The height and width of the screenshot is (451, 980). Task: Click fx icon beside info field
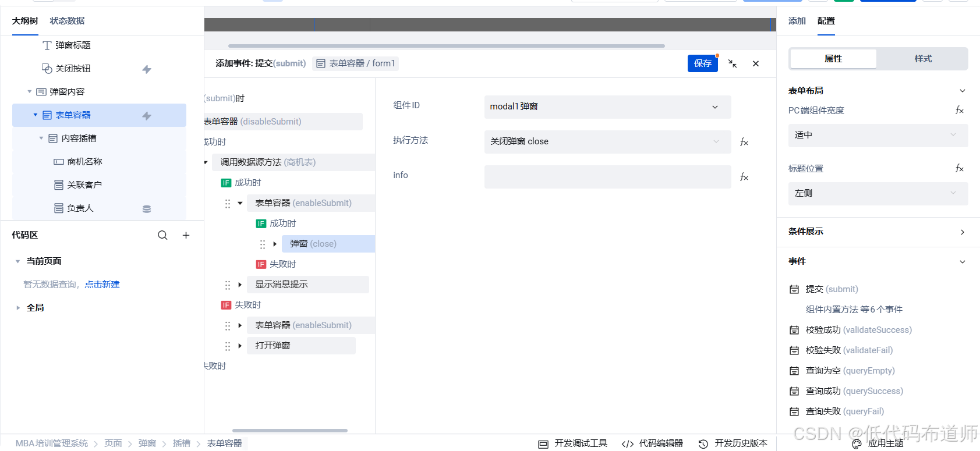[x=744, y=177]
